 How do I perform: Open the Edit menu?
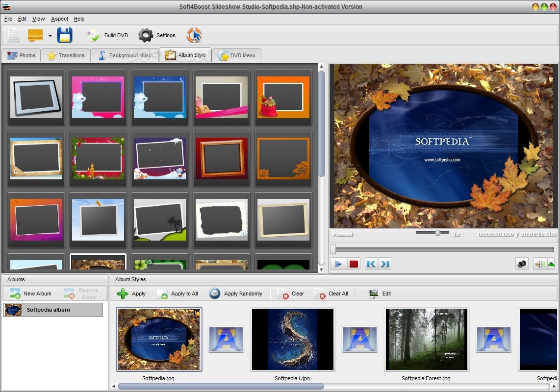click(22, 19)
